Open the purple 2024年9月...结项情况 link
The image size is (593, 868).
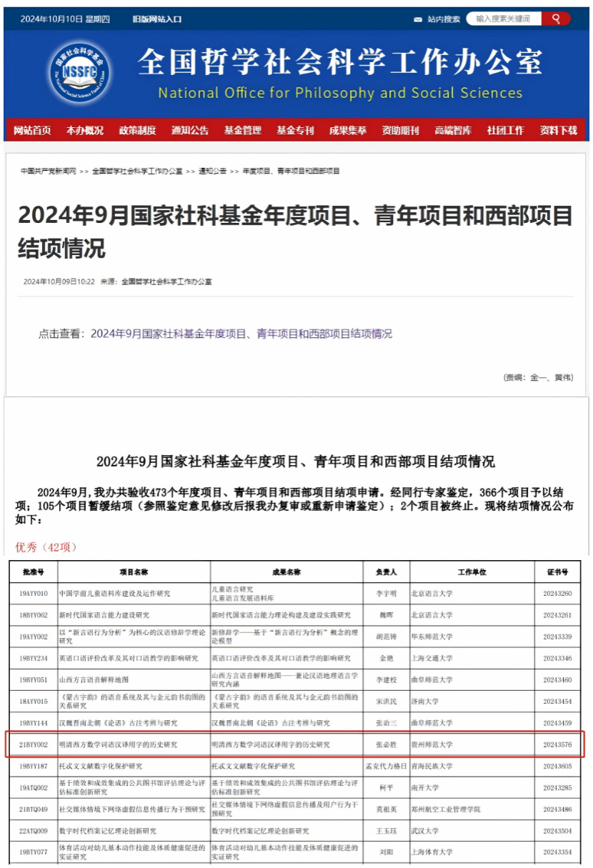pos(241,334)
